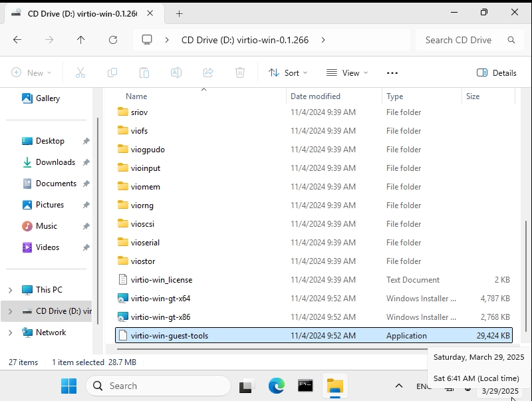Viewport: 532px width, 401px height.
Task: Select the vioscsi folder
Action: (314, 224)
